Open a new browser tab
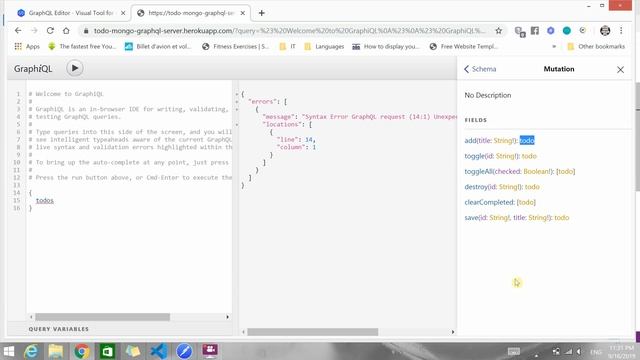 point(262,13)
